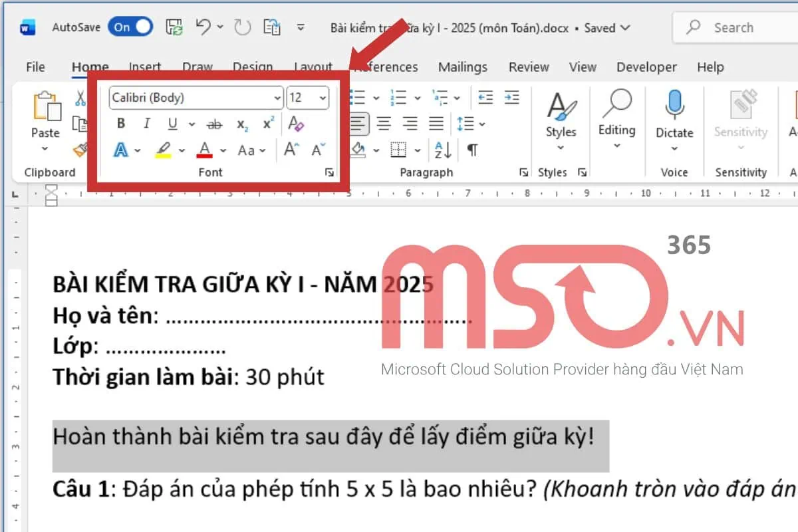798x532 pixels.
Task: Switch to the Review ribbon tab
Action: coord(529,67)
